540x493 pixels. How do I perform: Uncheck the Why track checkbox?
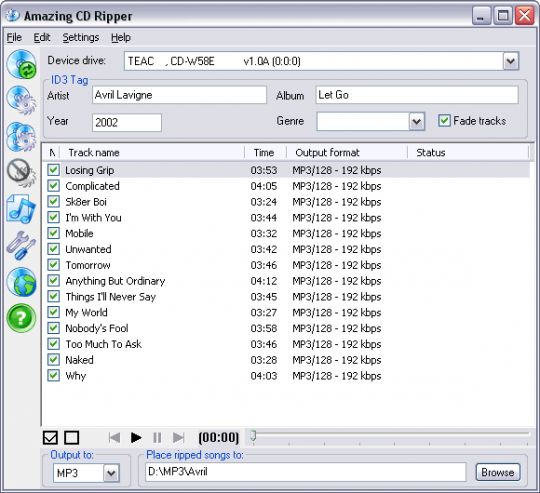click(x=53, y=376)
